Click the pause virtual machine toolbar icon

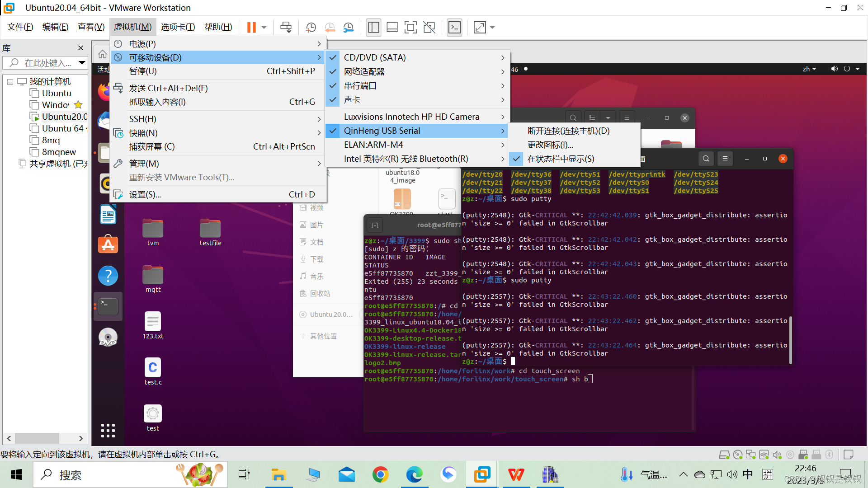[x=251, y=28]
